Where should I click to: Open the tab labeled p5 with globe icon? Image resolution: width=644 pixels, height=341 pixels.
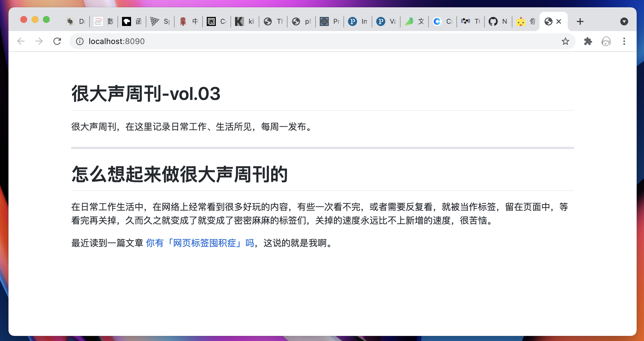pyautogui.click(x=301, y=21)
